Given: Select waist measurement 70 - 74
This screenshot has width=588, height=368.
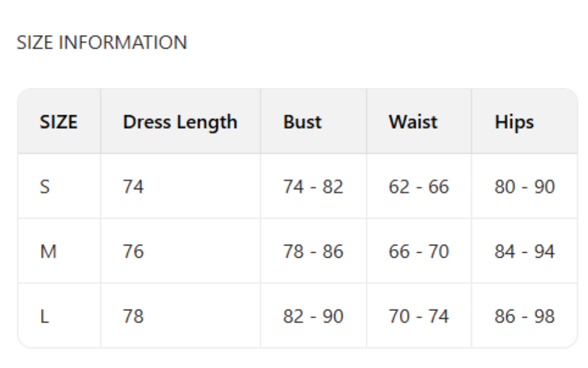Looking at the screenshot, I should 418,316.
